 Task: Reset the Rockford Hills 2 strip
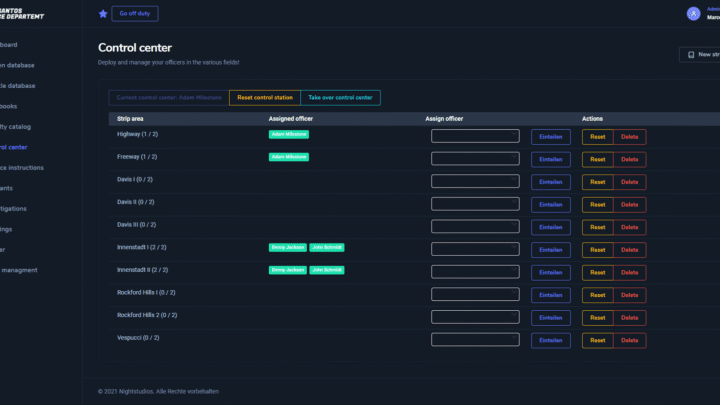(x=597, y=318)
